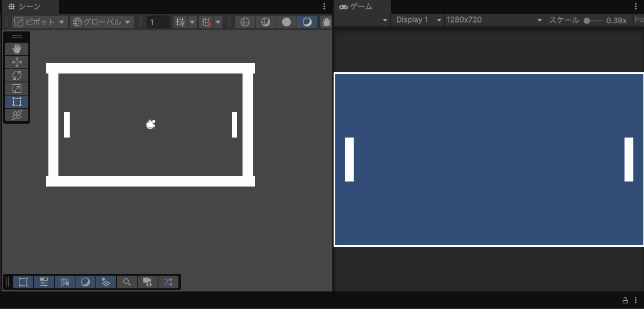Image resolution: width=644 pixels, height=309 pixels.
Task: Open debug draw mode bug icon
Action: (x=326, y=22)
